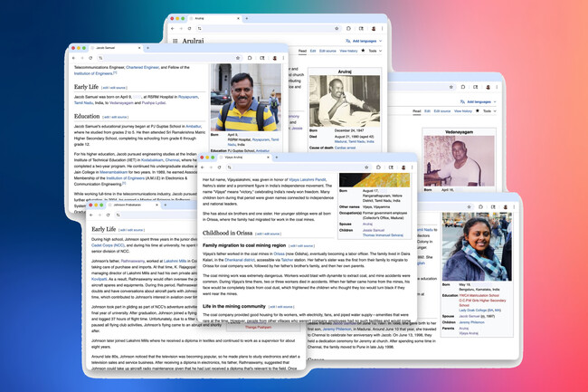This screenshot has width=588, height=392.
Task: Open Edit source tab in the Vedanayagam window
Action: point(442,111)
